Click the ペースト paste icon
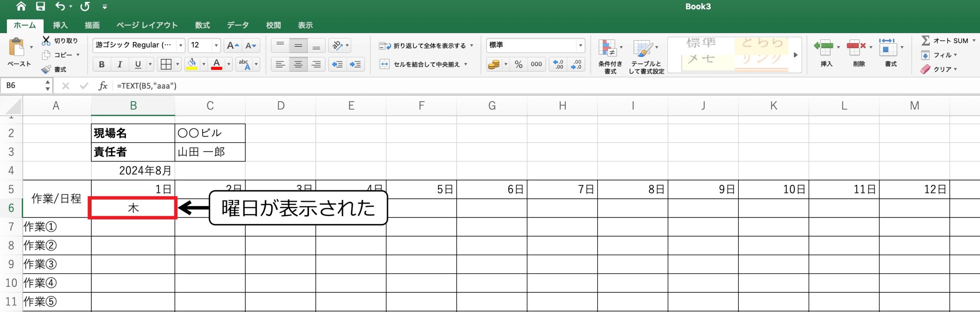980x312 pixels. point(16,48)
